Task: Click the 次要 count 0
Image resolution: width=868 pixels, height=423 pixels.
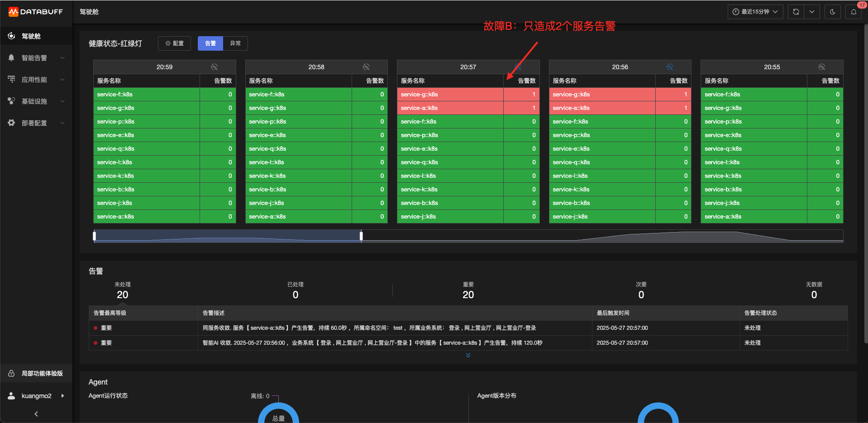Action: tap(641, 295)
